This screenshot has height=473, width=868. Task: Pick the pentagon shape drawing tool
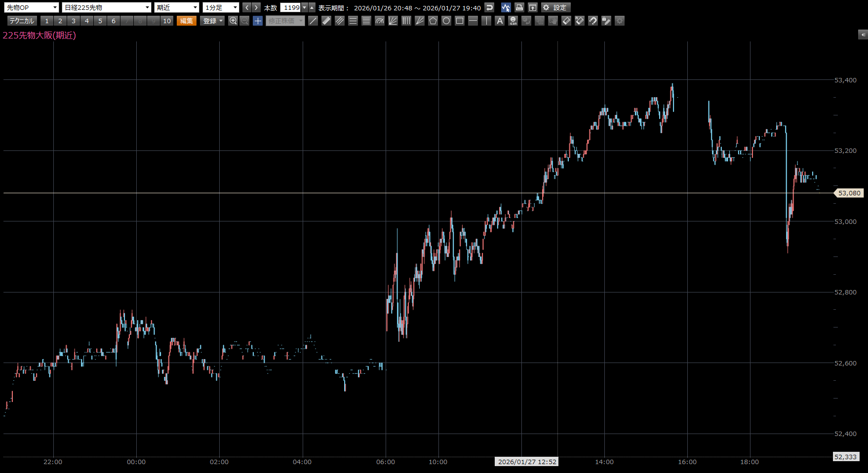(433, 21)
